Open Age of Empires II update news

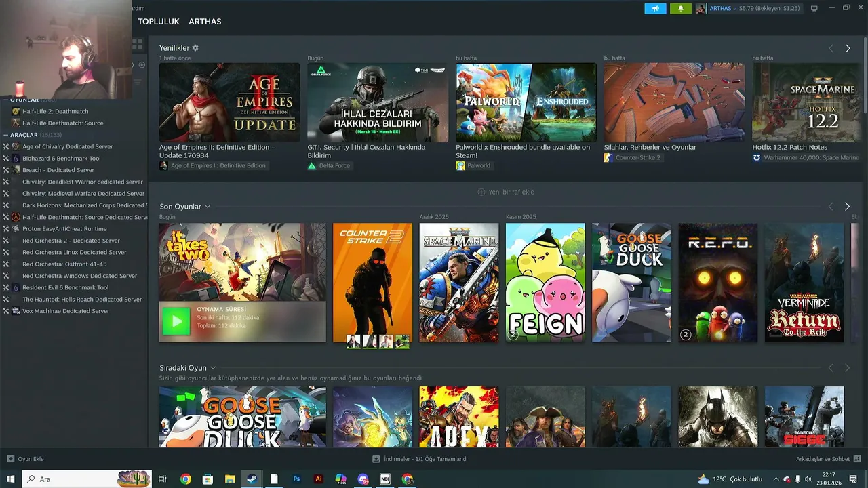point(229,102)
